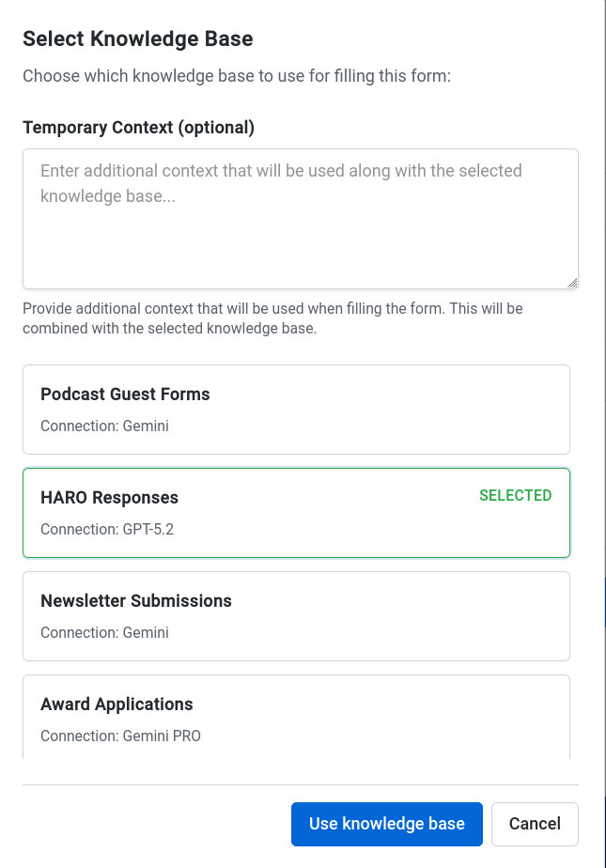Click the Connection: Gemini PRO label
Viewport: 606px width, 868px height.
120,736
